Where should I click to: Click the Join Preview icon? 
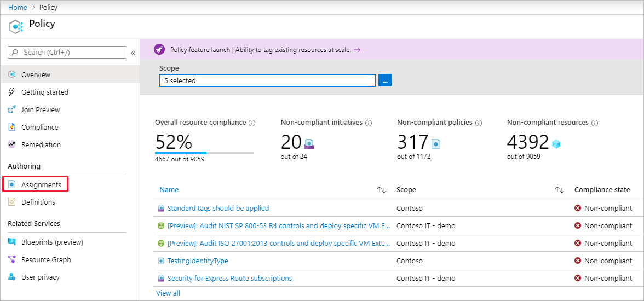pyautogui.click(x=12, y=109)
